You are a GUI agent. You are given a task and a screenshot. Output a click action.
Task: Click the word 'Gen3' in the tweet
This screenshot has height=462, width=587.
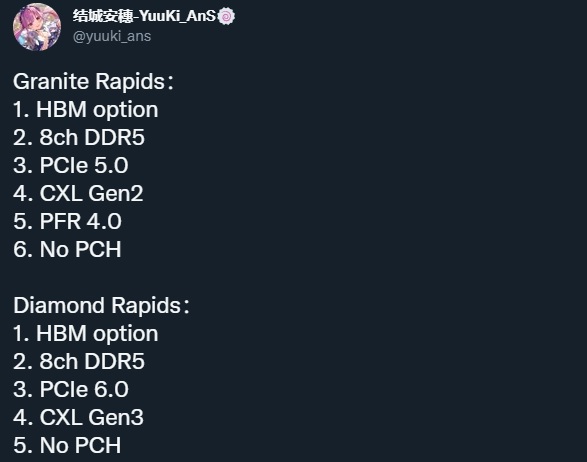coord(116,417)
